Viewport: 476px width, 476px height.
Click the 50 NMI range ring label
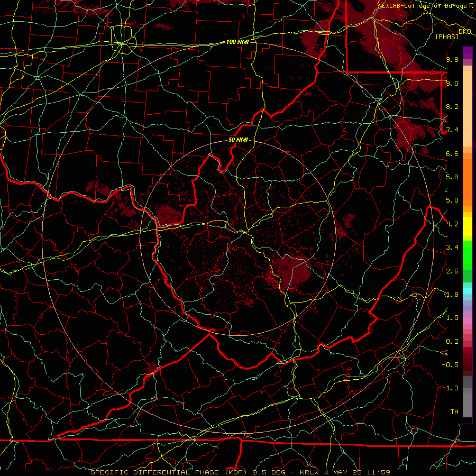[x=238, y=140]
